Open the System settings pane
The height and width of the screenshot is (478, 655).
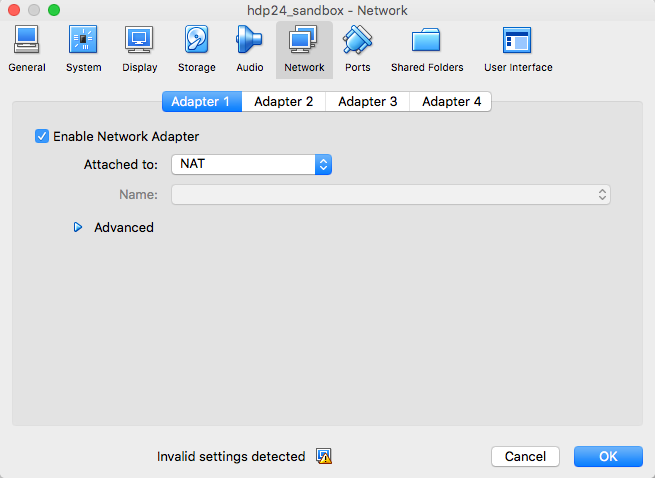pyautogui.click(x=84, y=49)
